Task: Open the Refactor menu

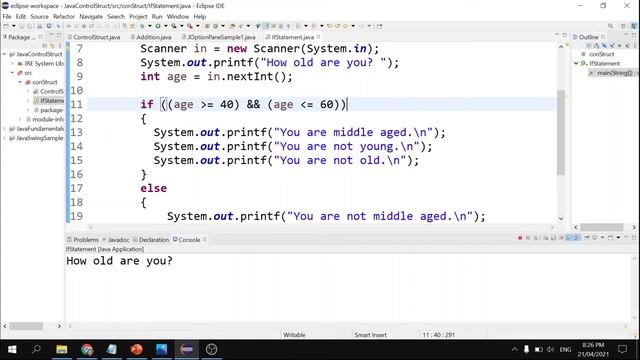Action: click(64, 17)
